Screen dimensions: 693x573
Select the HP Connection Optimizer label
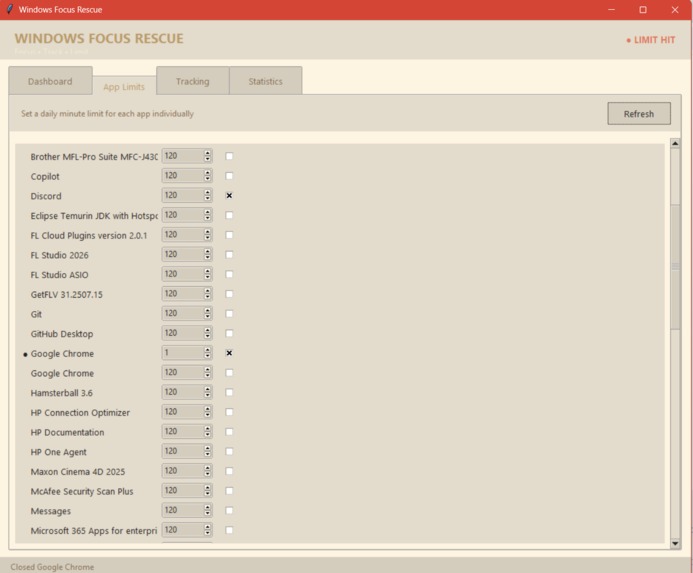(x=80, y=413)
